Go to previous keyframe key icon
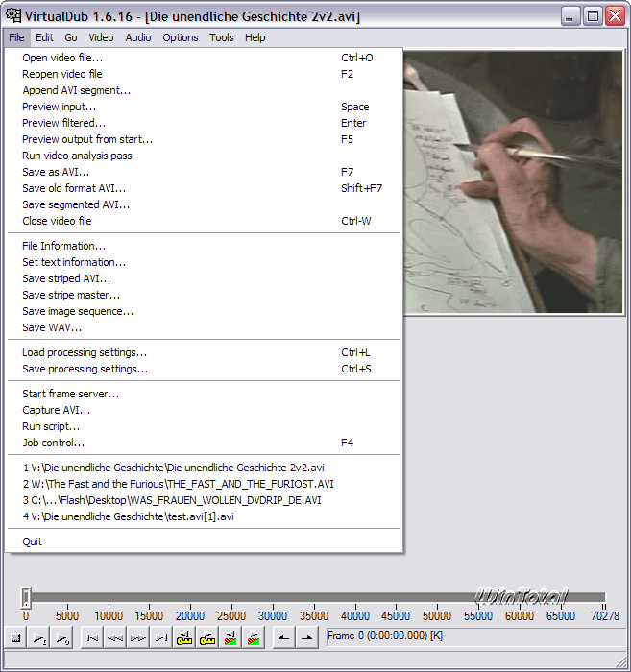 pos(184,637)
